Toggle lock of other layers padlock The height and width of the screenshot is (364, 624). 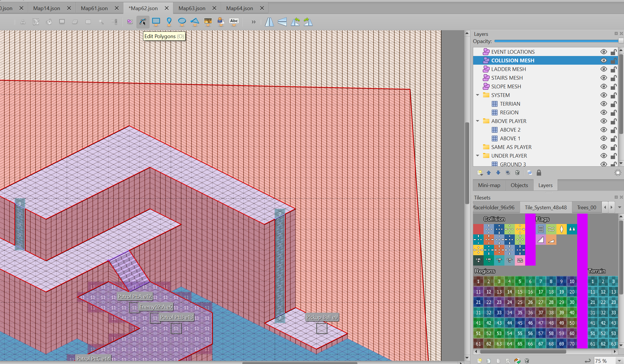539,173
